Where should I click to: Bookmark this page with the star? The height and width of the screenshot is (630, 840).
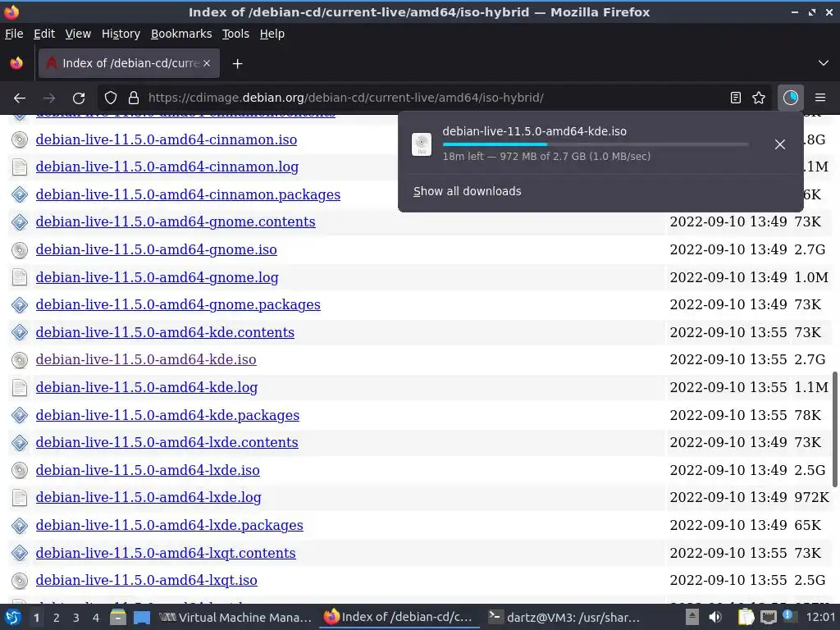pyautogui.click(x=759, y=98)
